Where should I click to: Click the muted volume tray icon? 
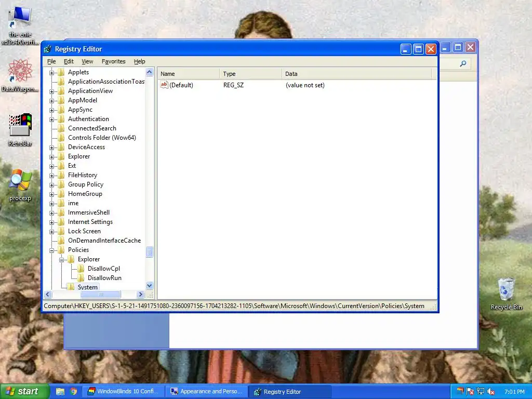[490, 392]
